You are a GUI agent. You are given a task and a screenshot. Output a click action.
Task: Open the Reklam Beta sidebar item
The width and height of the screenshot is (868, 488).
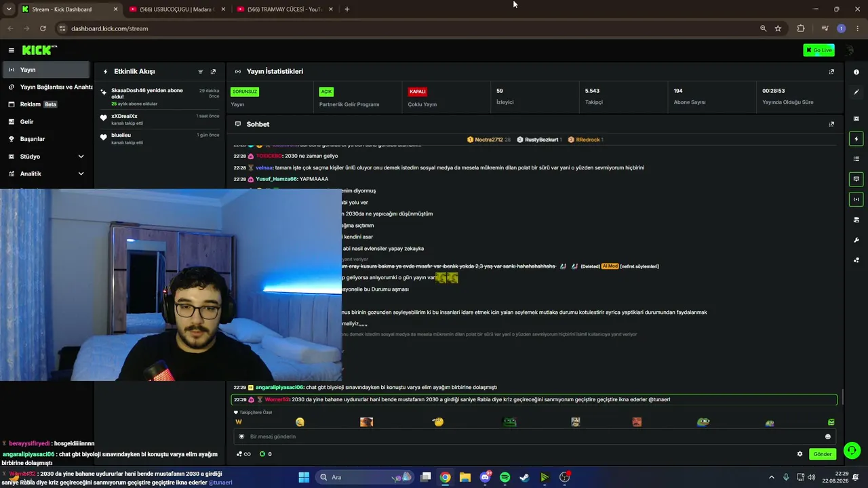45,104
